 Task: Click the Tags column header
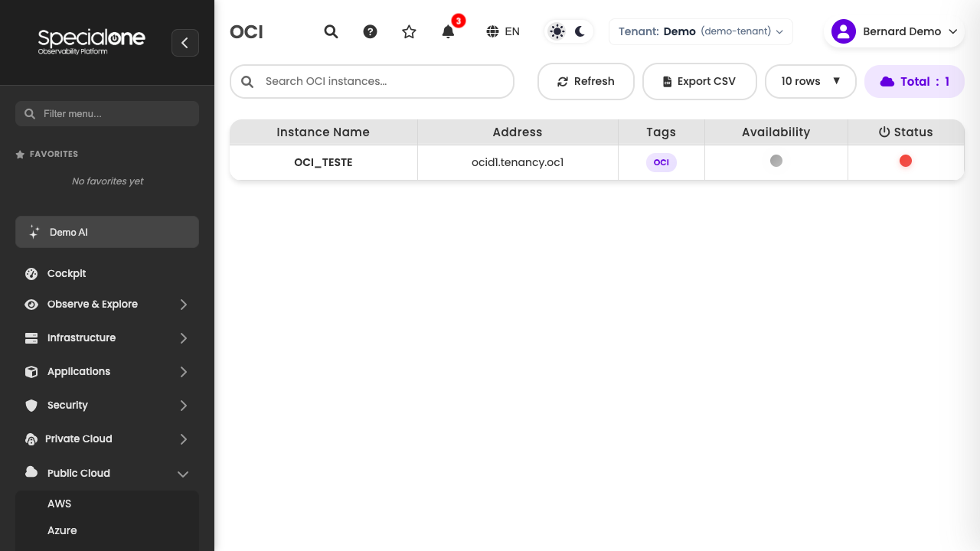(661, 132)
